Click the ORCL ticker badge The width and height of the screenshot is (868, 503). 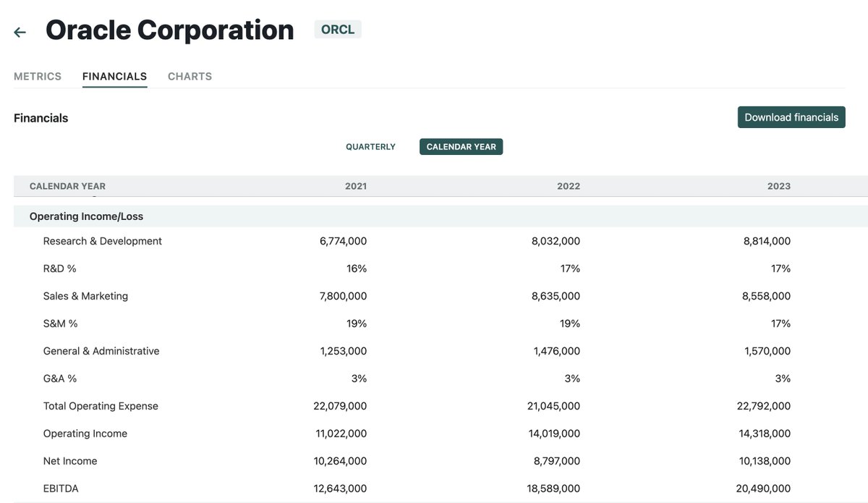[x=338, y=30]
